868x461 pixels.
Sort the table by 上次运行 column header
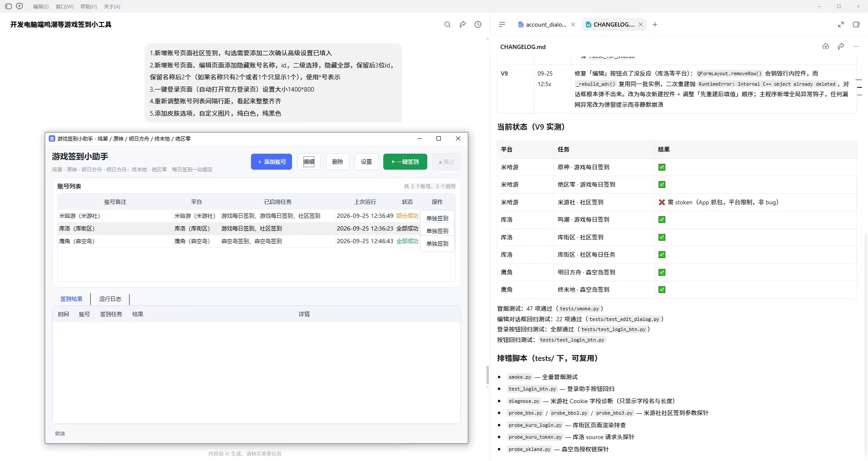point(365,202)
